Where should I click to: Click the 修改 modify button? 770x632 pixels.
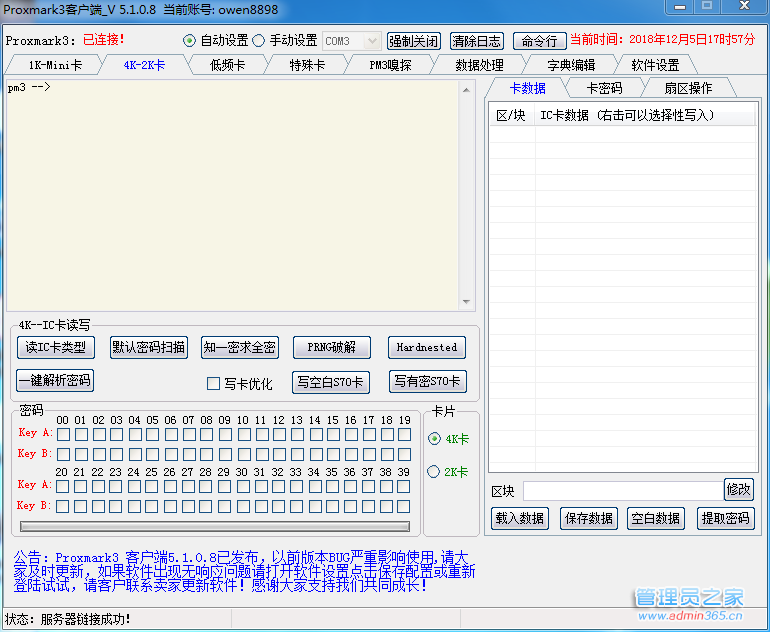coord(739,490)
